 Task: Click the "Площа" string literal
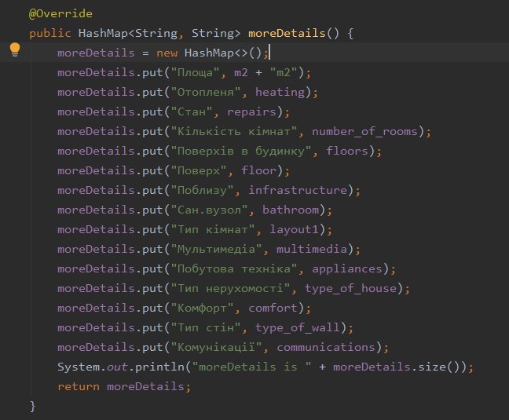click(196, 72)
